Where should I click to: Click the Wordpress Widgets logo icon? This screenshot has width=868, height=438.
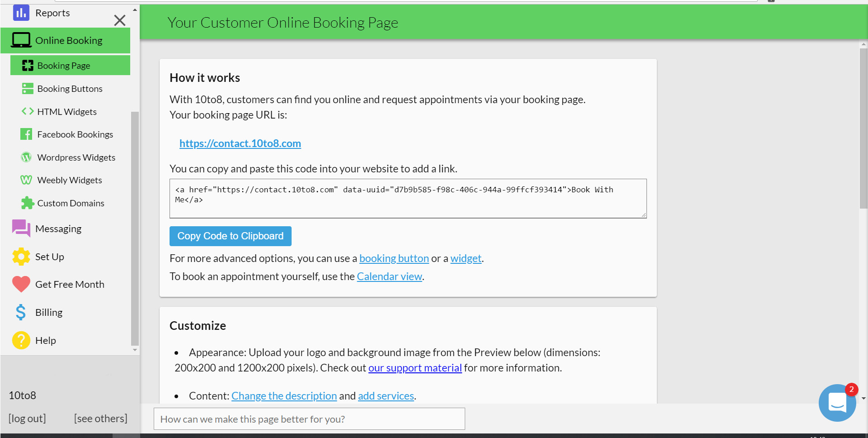pyautogui.click(x=26, y=157)
